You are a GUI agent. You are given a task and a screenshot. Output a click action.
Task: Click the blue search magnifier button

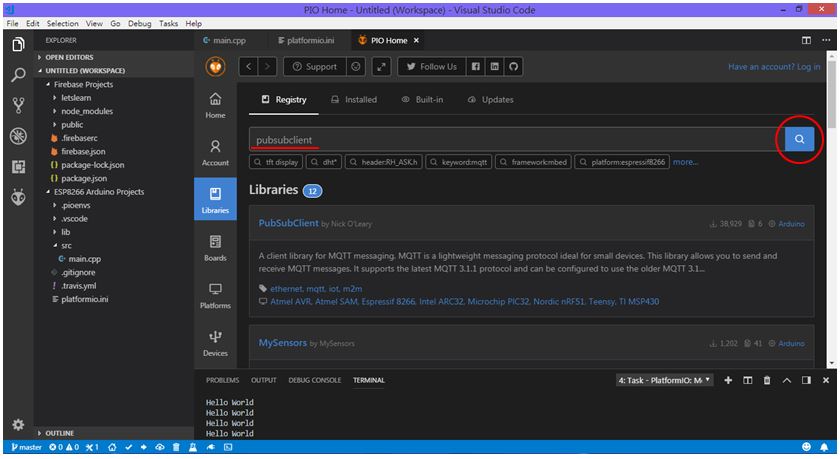(799, 139)
